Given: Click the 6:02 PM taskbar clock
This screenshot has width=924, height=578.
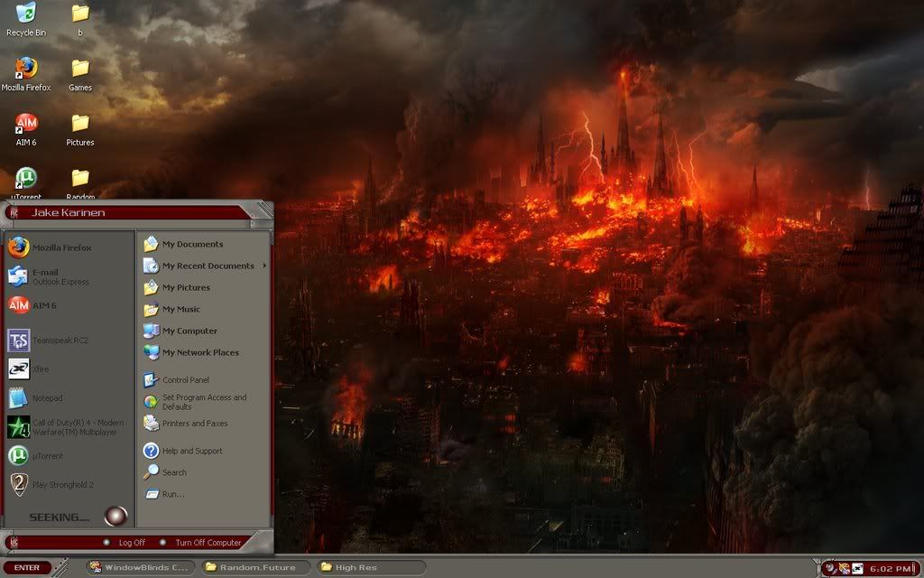Looking at the screenshot, I should click(x=890, y=569).
